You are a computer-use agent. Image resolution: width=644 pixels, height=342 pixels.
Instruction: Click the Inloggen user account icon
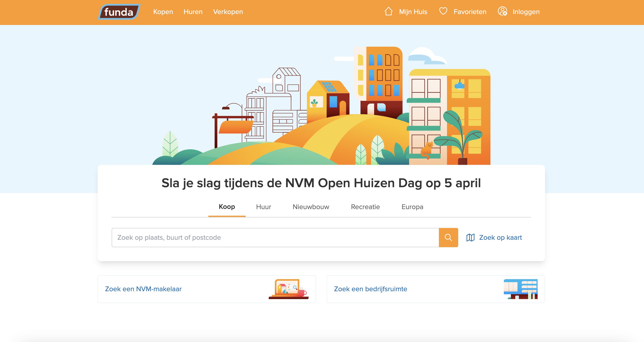[x=502, y=11]
